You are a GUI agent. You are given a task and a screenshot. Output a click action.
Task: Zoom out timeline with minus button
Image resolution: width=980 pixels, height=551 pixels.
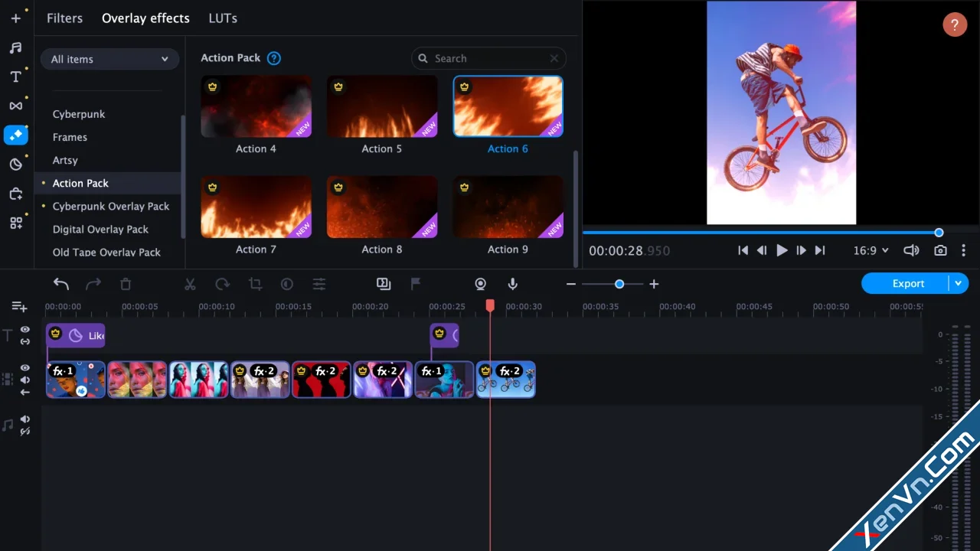click(x=571, y=284)
